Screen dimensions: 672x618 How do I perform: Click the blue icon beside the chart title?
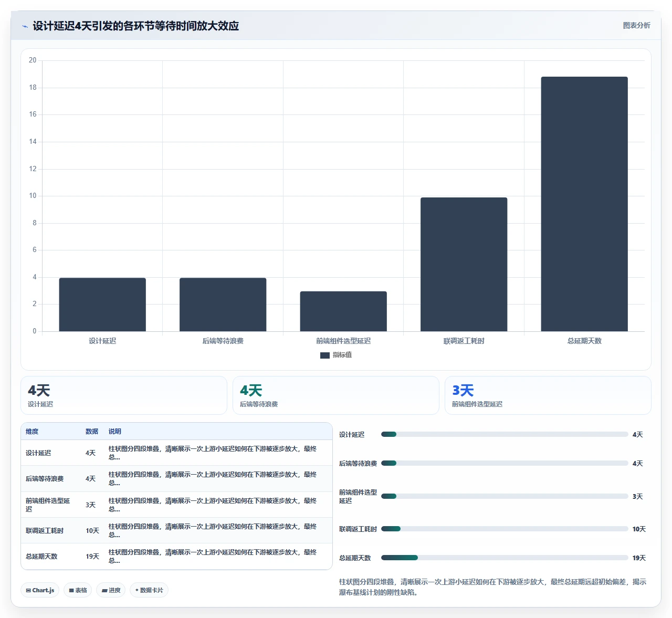click(25, 26)
